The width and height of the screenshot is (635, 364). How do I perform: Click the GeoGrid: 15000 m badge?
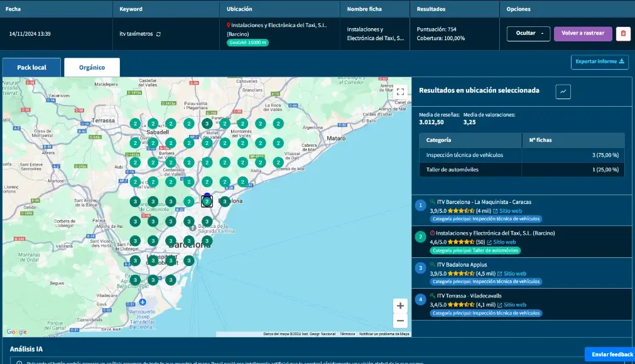(247, 43)
